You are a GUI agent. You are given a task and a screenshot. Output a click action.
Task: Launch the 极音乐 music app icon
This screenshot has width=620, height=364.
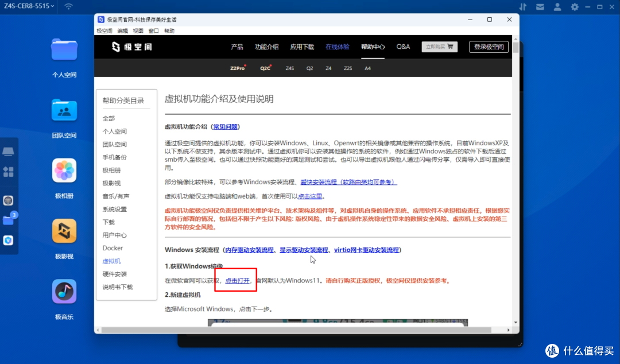tap(64, 292)
